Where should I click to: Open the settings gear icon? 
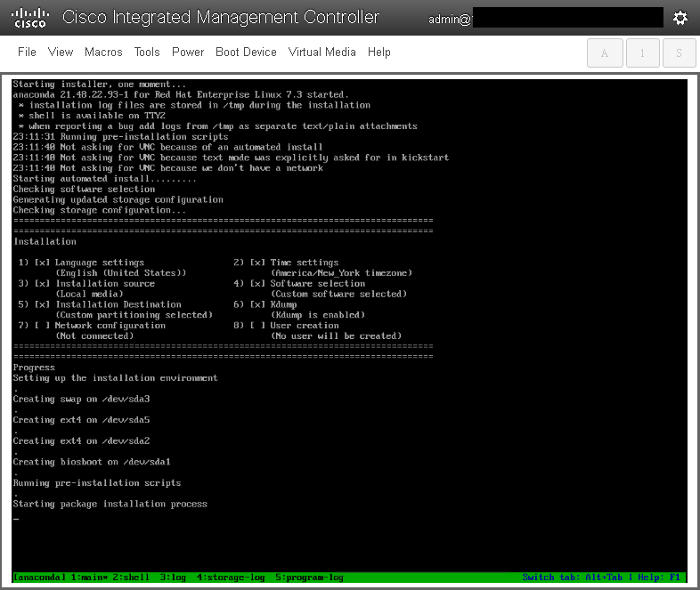pos(680,18)
